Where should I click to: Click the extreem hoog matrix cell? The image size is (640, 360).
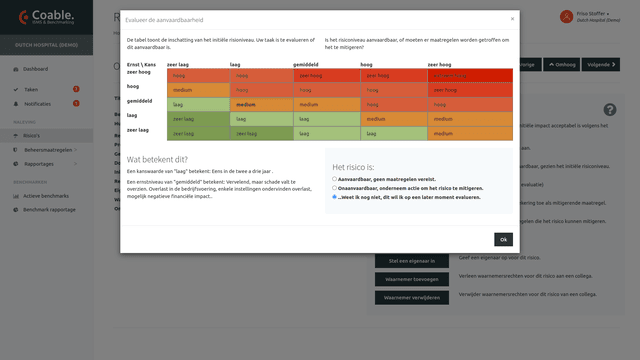(470, 76)
